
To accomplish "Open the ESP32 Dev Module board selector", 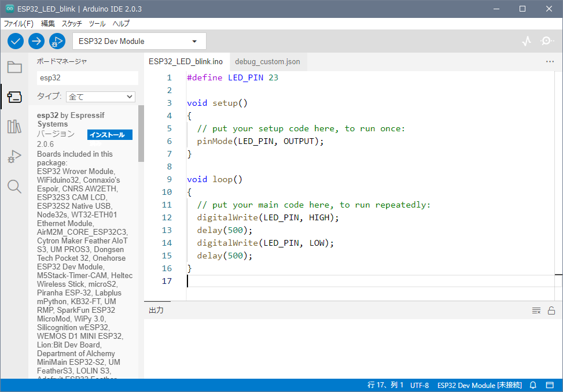I will (x=139, y=41).
